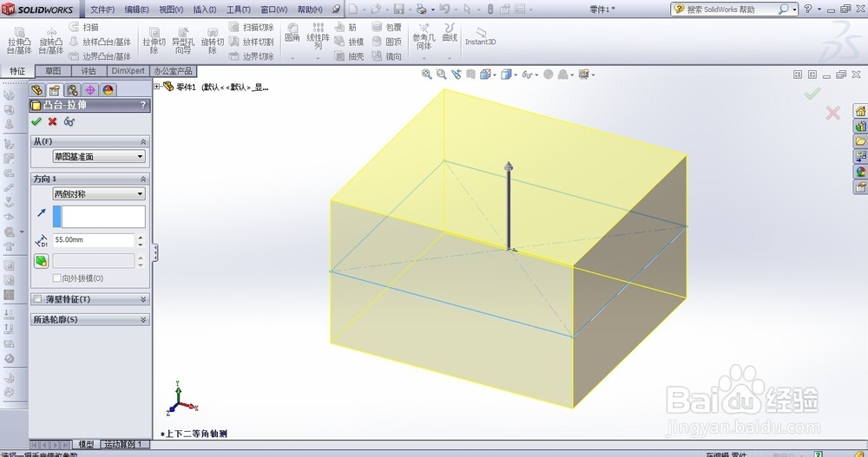Expand the 零件1 tree node
The image size is (868, 457).
pos(156,87)
